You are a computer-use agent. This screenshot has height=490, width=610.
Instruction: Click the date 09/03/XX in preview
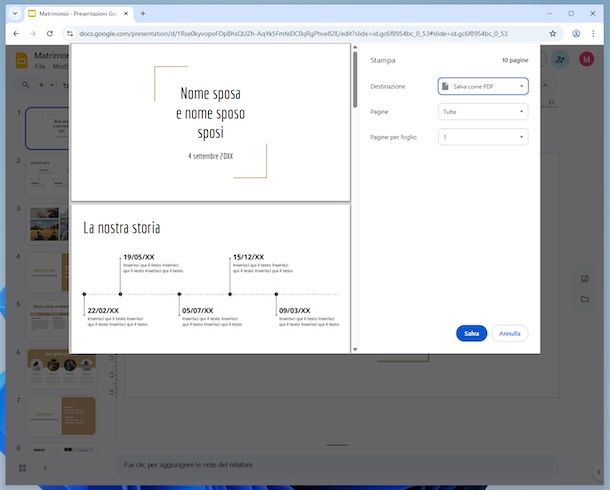[x=294, y=311]
